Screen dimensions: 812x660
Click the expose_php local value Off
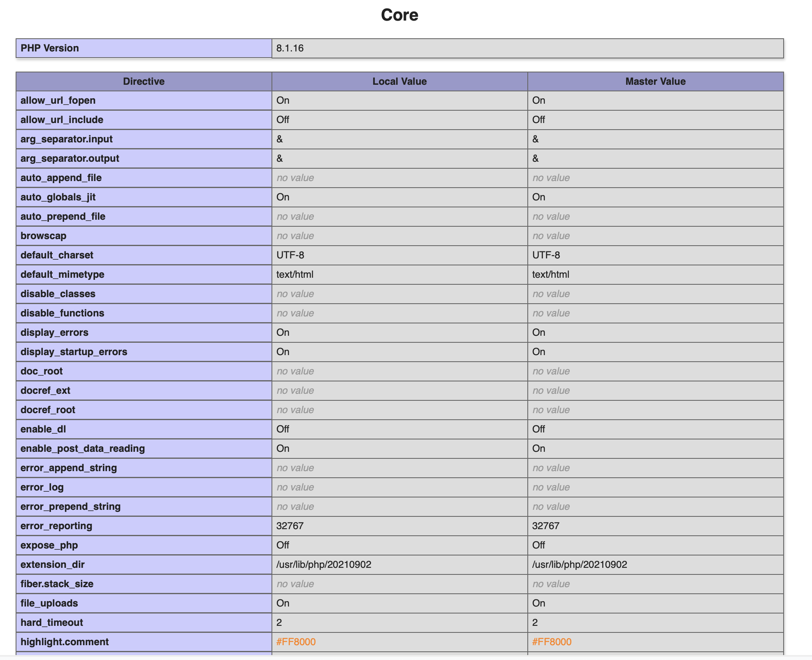[283, 545]
